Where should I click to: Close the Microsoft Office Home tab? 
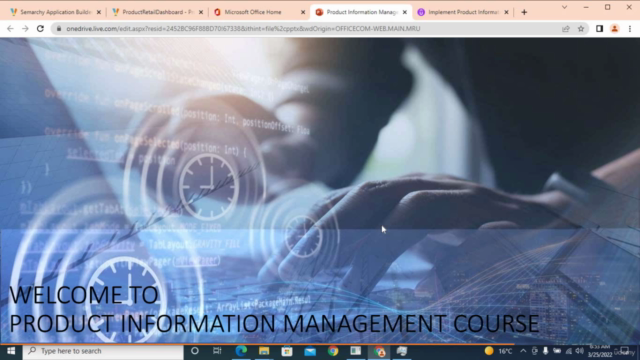(303, 12)
